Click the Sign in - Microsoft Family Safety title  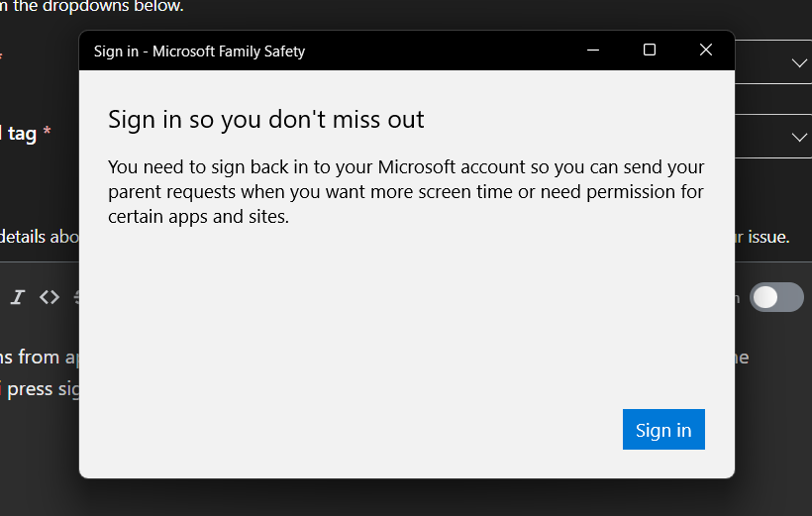[199, 52]
